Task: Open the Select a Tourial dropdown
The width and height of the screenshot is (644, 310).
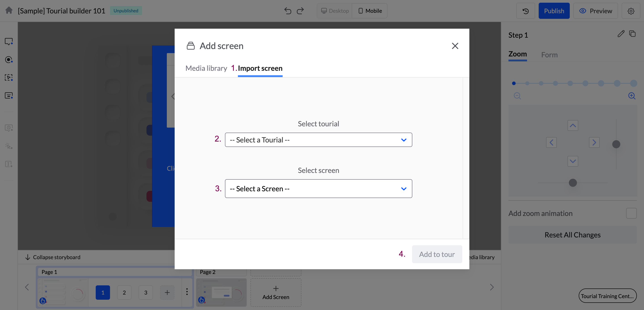Action: 318,140
